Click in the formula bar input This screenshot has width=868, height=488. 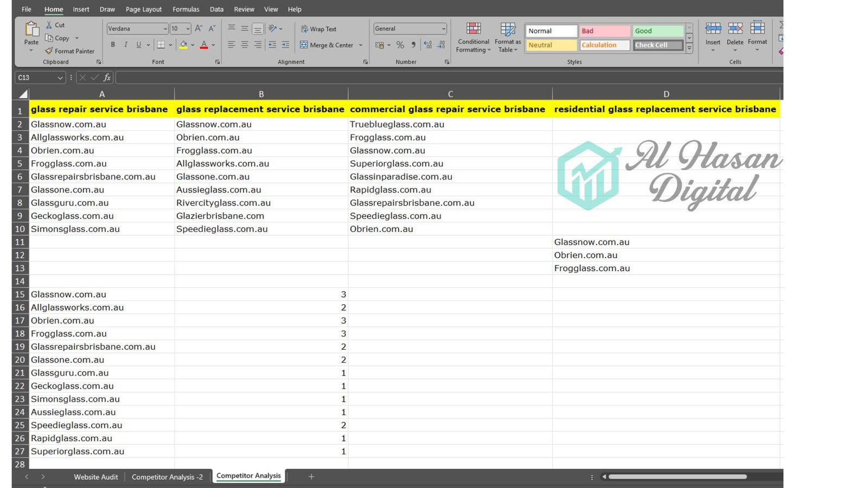pyautogui.click(x=449, y=78)
